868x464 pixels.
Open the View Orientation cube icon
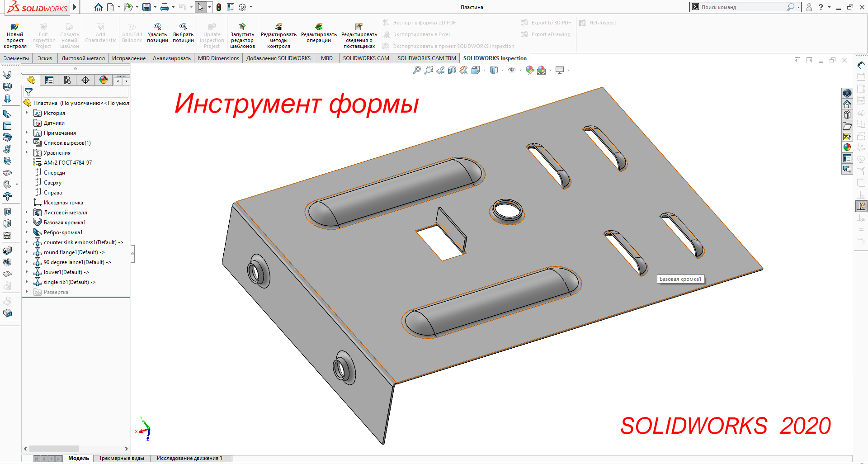pyautogui.click(x=476, y=70)
